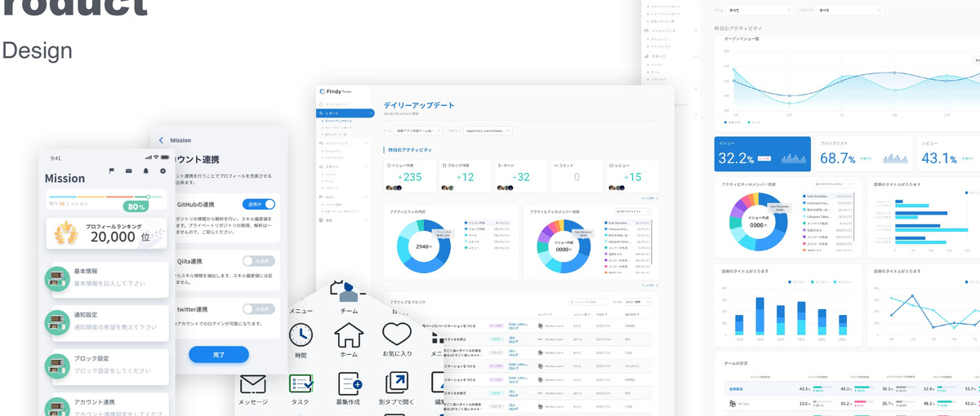Select the 募集作成 document-plus icon
Image resolution: width=980 pixels, height=416 pixels.
(x=350, y=383)
